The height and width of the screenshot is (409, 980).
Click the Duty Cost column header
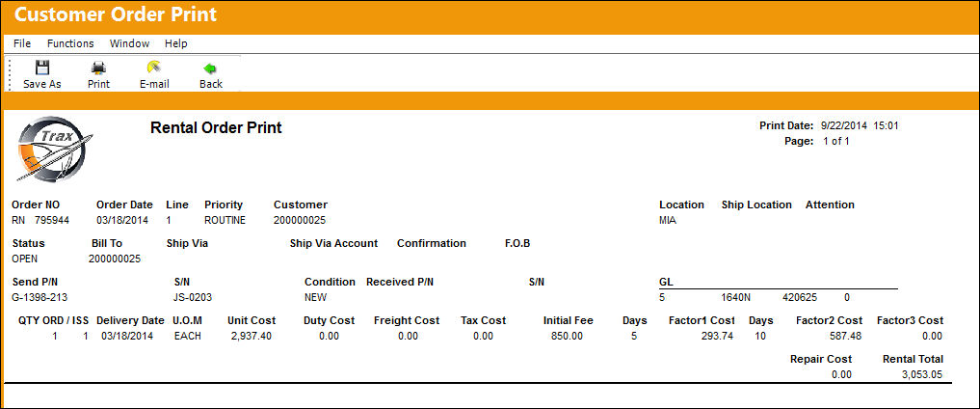coord(330,321)
